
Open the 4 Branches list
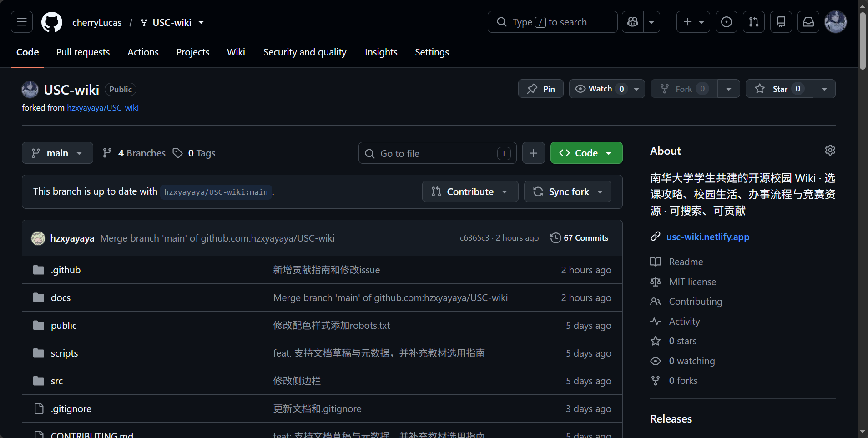pos(134,153)
